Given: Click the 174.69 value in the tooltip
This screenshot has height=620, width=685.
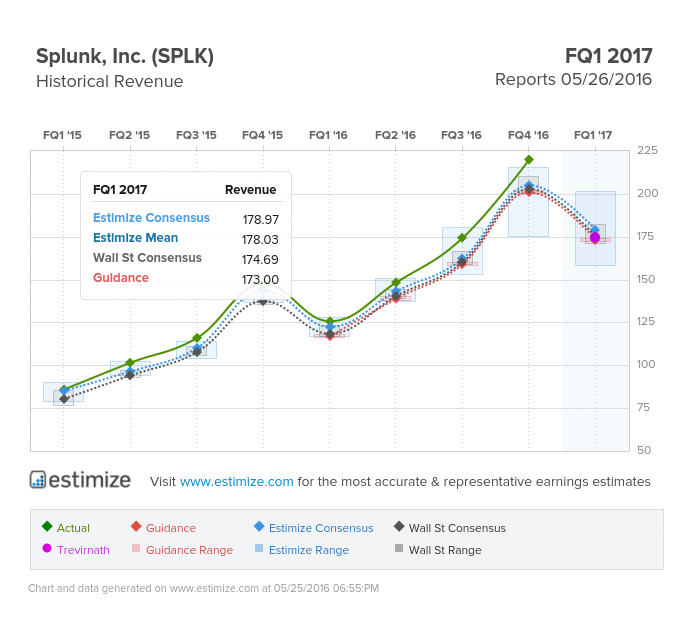Looking at the screenshot, I should pos(260,260).
